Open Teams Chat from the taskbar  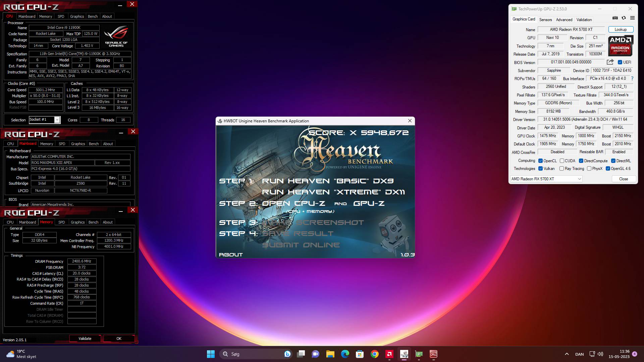[315, 354]
